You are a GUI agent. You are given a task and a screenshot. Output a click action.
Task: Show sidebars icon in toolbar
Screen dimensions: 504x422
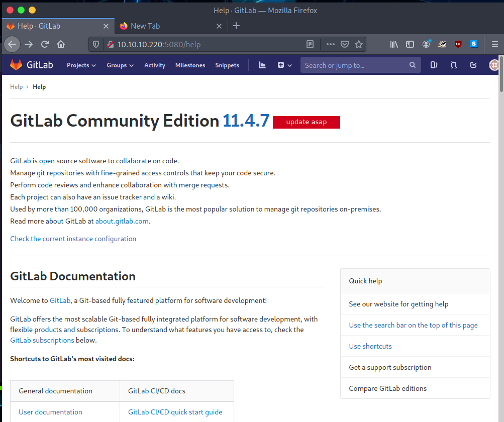coord(410,44)
